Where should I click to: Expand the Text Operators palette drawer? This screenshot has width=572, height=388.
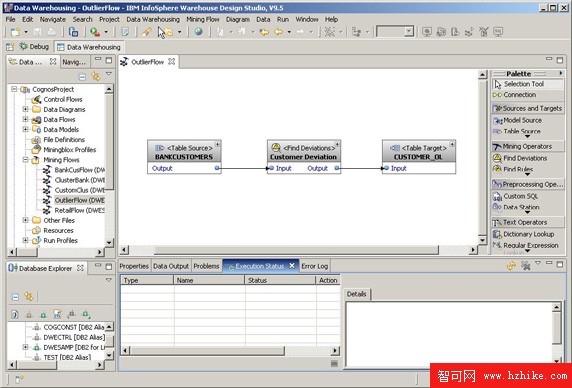pos(527,222)
